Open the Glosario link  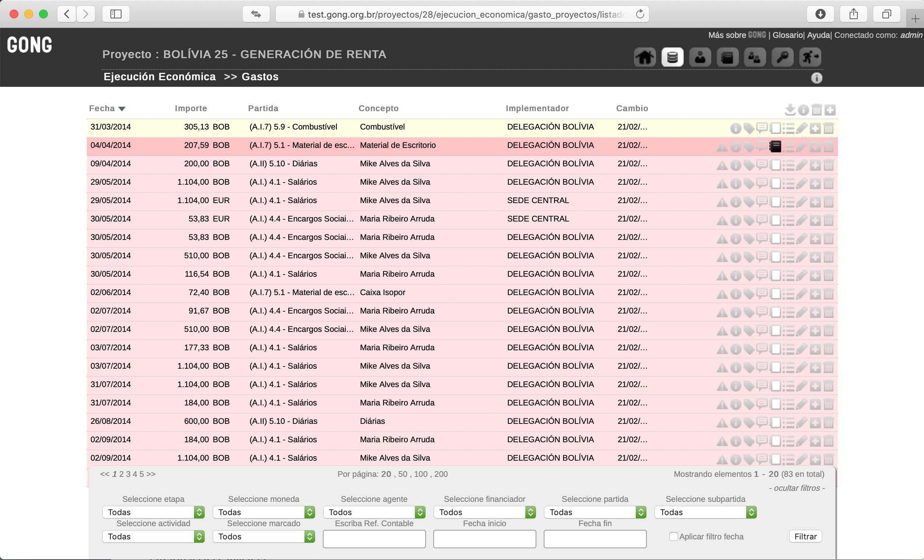[x=787, y=35]
